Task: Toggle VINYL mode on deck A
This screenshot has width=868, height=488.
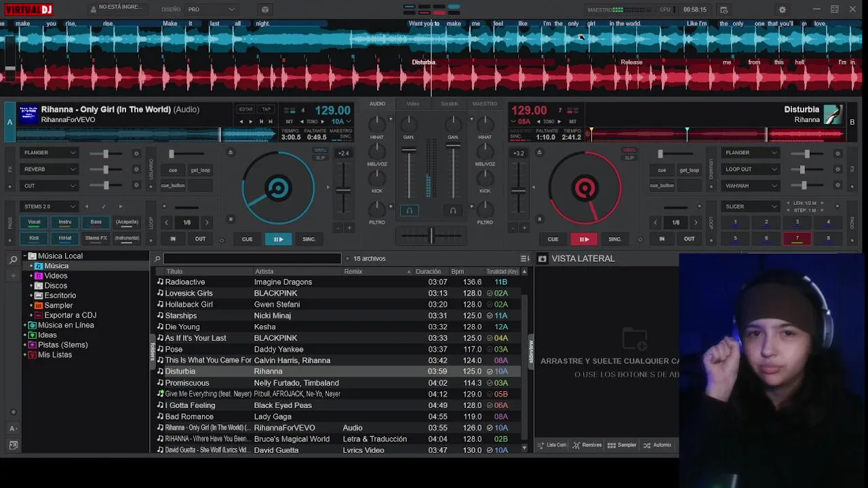Action: (x=321, y=150)
